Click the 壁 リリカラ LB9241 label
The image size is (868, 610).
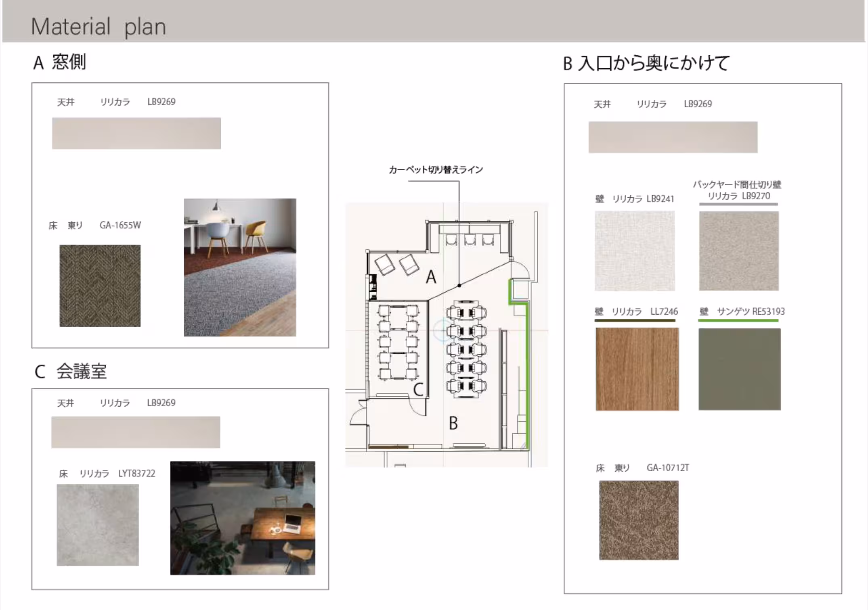(x=635, y=199)
